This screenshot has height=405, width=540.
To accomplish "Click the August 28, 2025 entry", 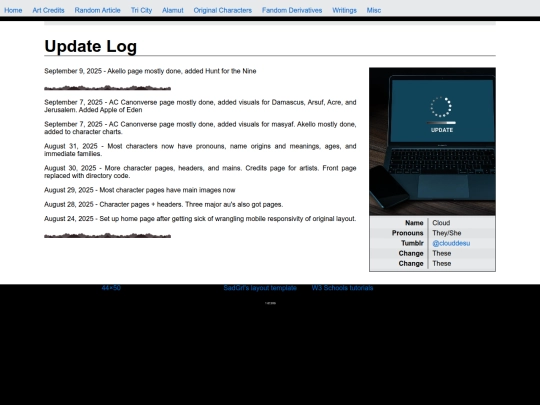I will (164, 205).
